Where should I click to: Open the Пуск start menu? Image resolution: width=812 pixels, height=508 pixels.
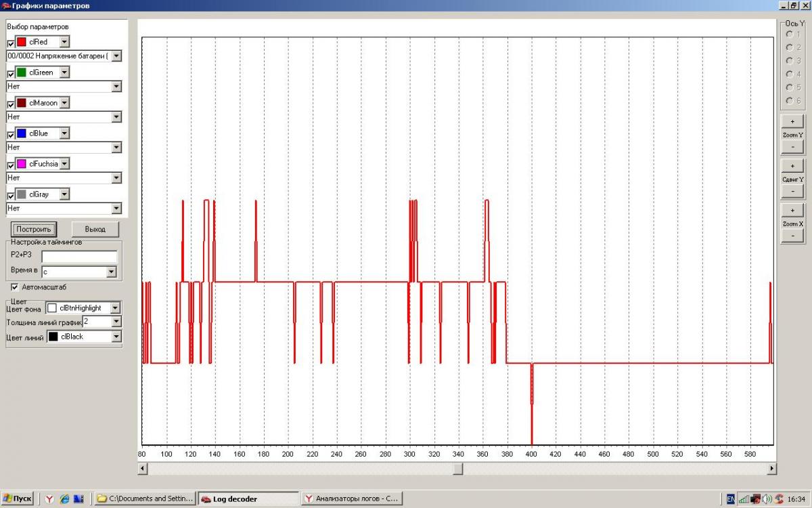pyautogui.click(x=18, y=499)
